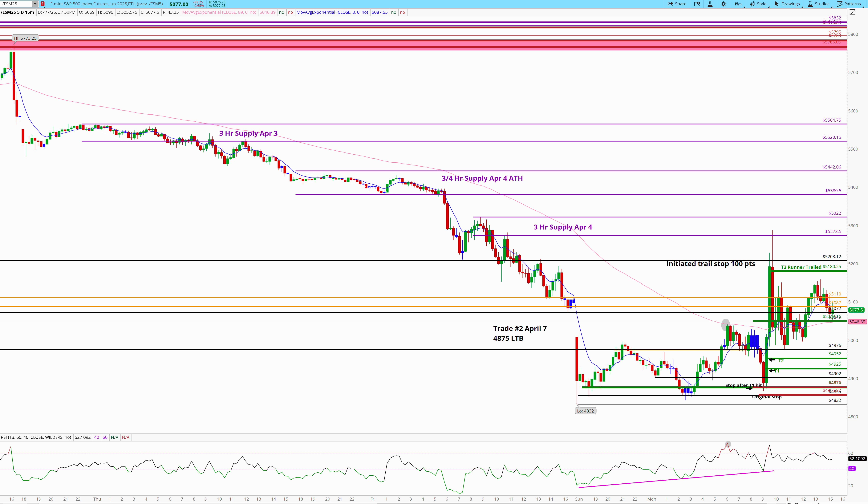868x504 pixels.
Task: Click the red number 1 link indicator
Action: click(43, 4)
